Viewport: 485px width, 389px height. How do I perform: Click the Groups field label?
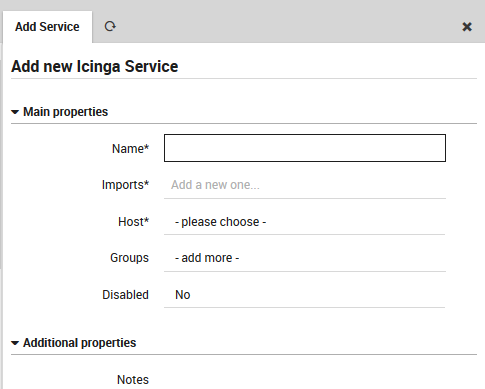[129, 258]
